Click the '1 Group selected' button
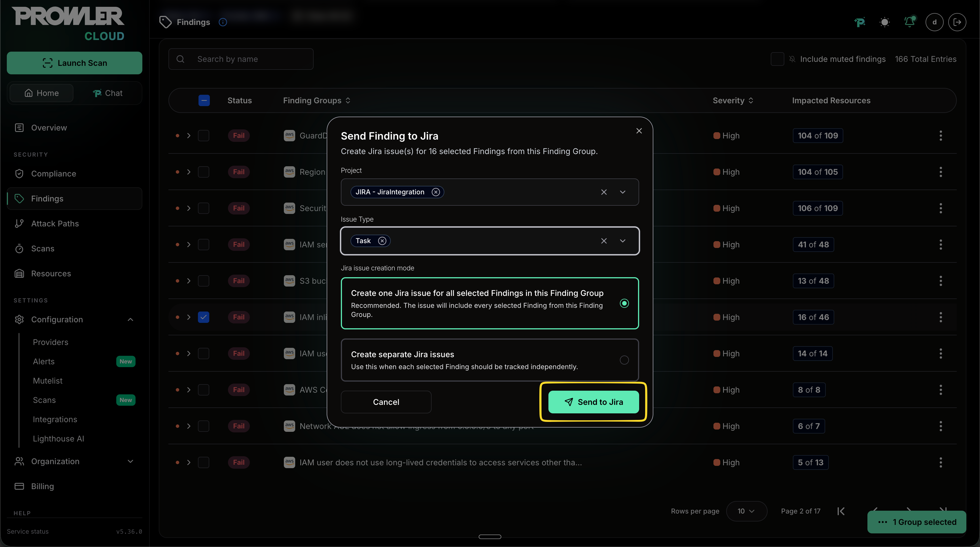Viewport: 980px width, 547px height. coord(916,522)
